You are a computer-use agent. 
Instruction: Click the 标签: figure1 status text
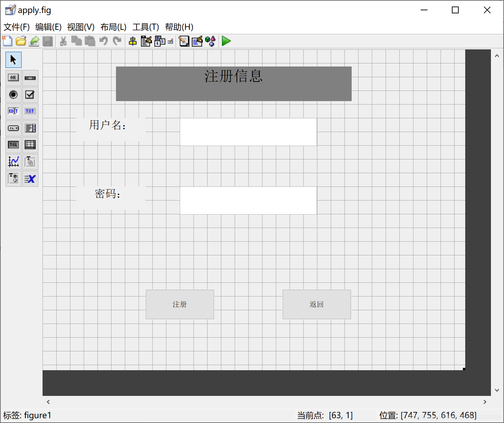27,415
